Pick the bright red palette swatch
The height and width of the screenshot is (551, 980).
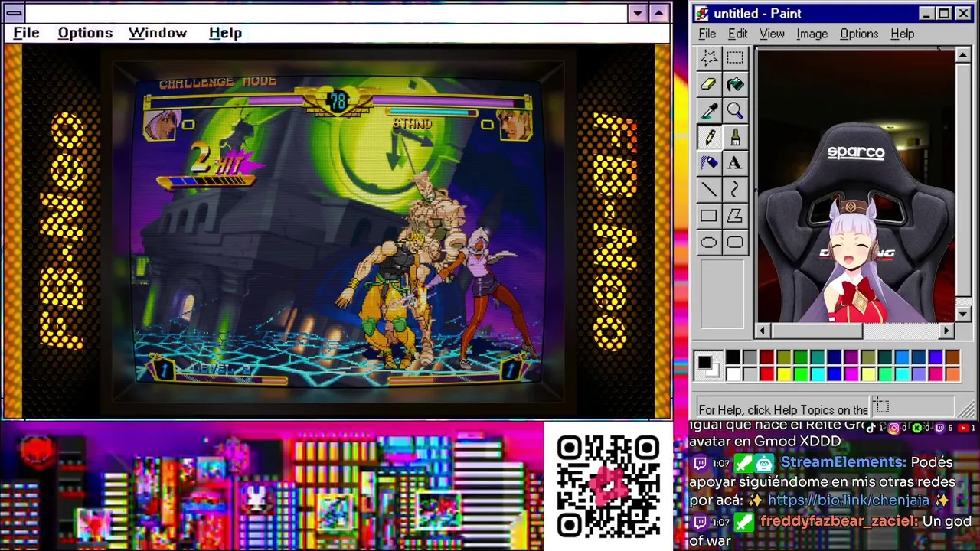[766, 373]
